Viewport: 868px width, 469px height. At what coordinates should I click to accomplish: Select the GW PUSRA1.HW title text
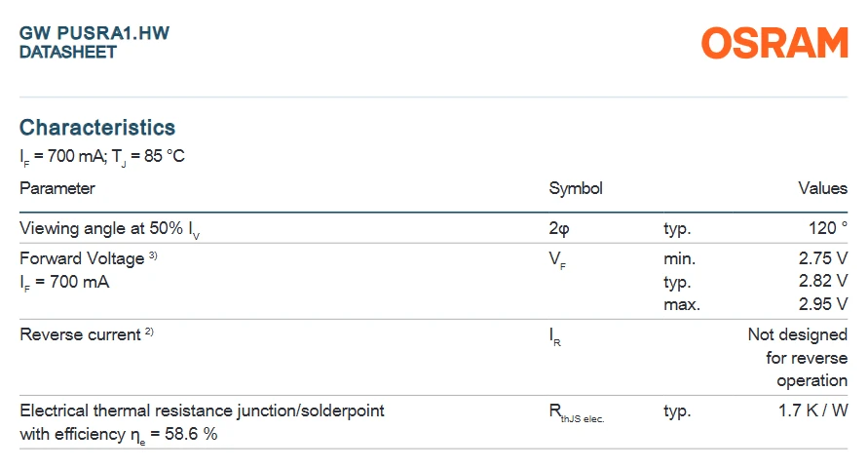coord(94,33)
